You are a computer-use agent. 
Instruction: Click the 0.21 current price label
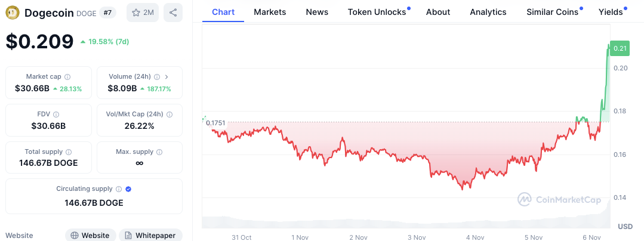tap(619, 48)
